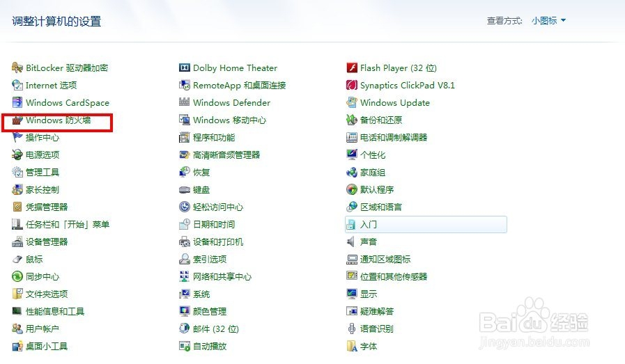The width and height of the screenshot is (625, 364).
Task: Open Windows CardSpace icon
Action: 17,103
